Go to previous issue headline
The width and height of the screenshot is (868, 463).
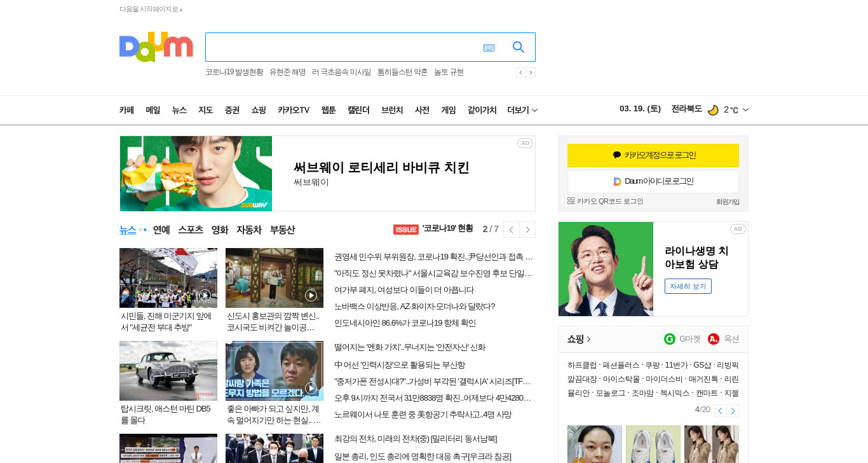click(512, 230)
